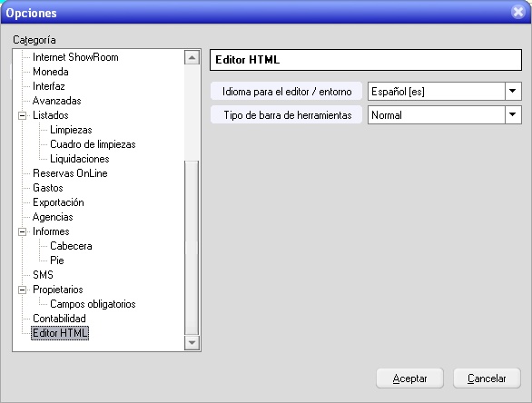Click the category list scroll up arrow
The image size is (532, 403).
(192, 57)
